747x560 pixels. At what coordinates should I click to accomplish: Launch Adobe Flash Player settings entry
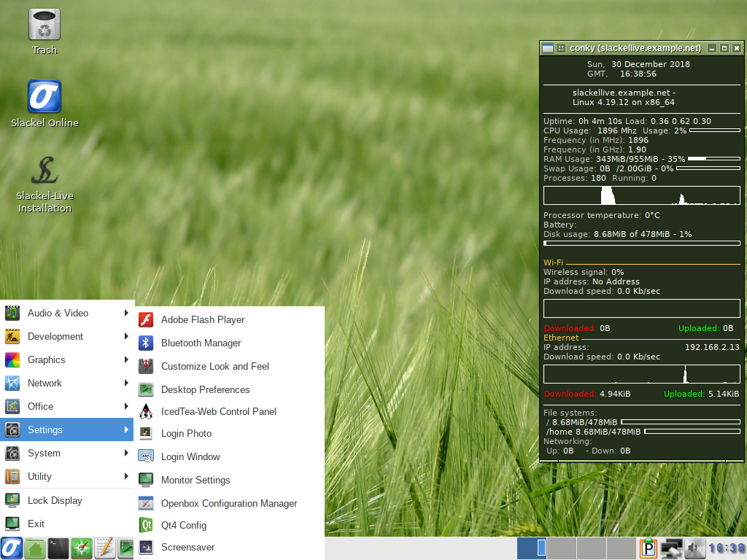pos(230,319)
